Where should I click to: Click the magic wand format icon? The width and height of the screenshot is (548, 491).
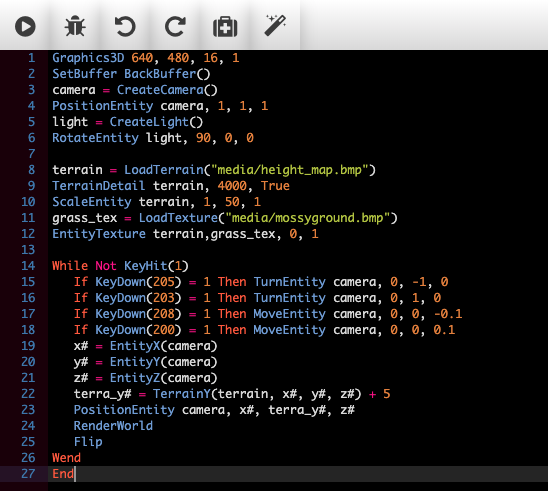pos(275,25)
